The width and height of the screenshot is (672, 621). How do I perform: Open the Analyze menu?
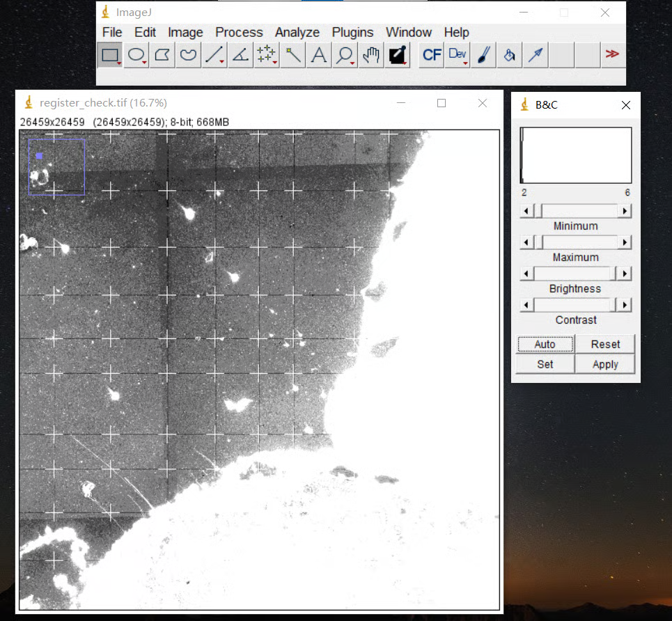pos(297,32)
